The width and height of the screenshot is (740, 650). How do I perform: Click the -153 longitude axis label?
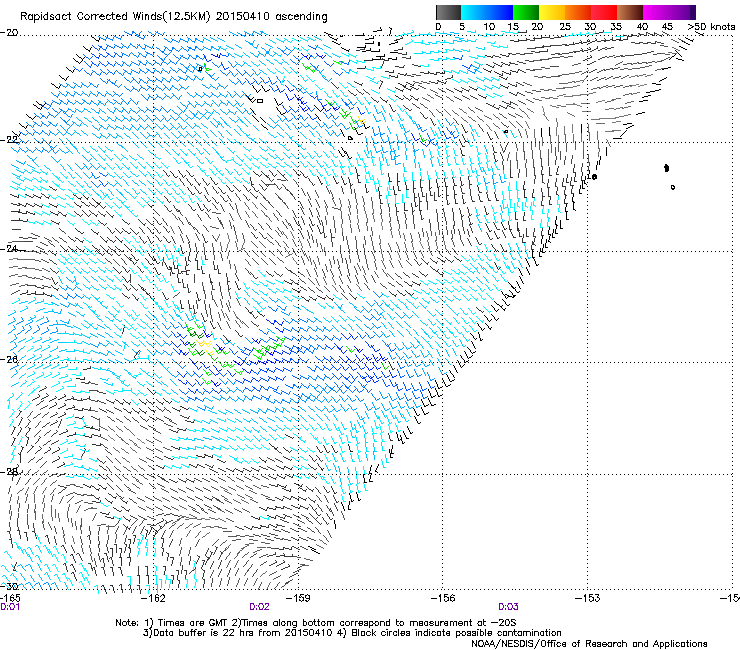click(588, 598)
